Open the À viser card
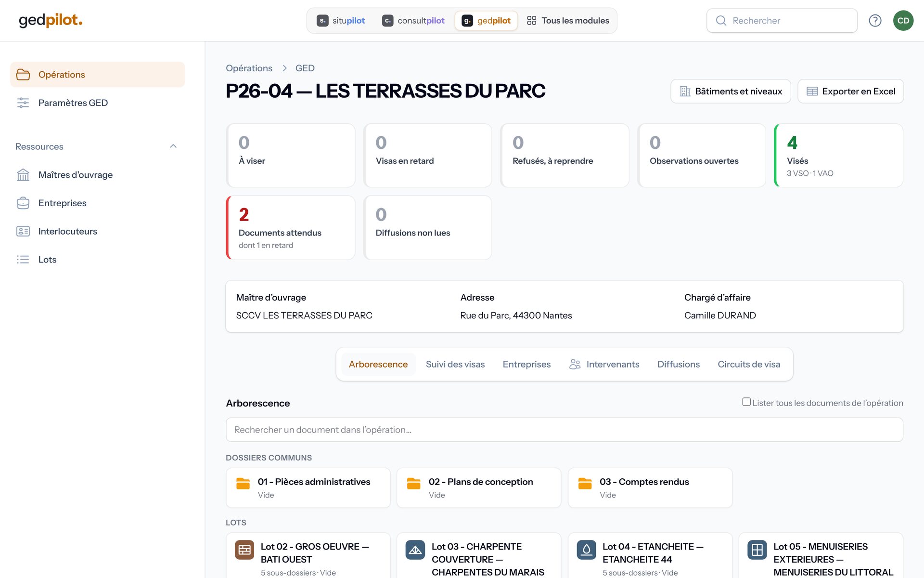Screen dimensions: 924x578 (291, 156)
